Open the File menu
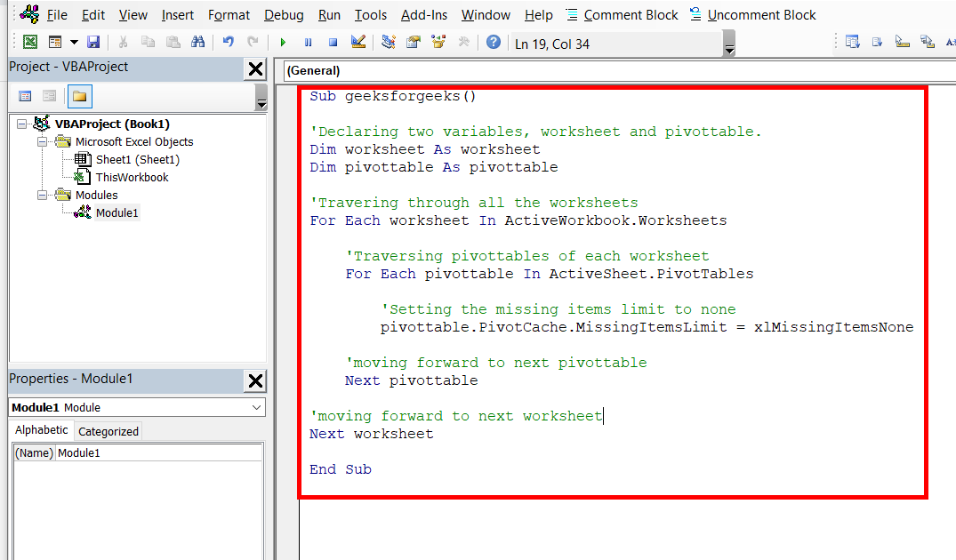 pos(57,14)
